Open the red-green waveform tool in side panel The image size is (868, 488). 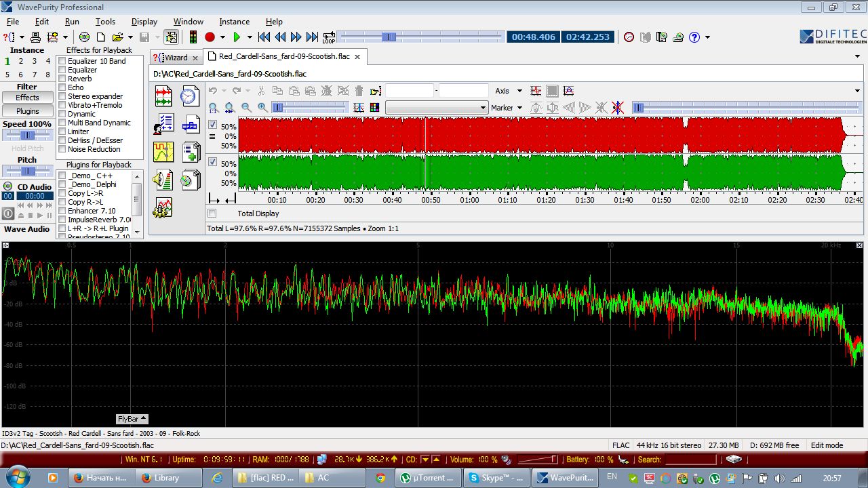163,96
